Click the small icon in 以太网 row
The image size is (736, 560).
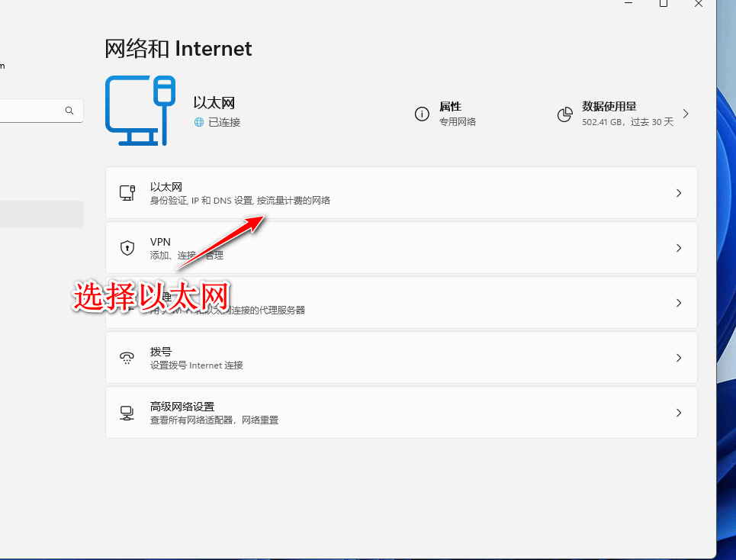pyautogui.click(x=127, y=193)
